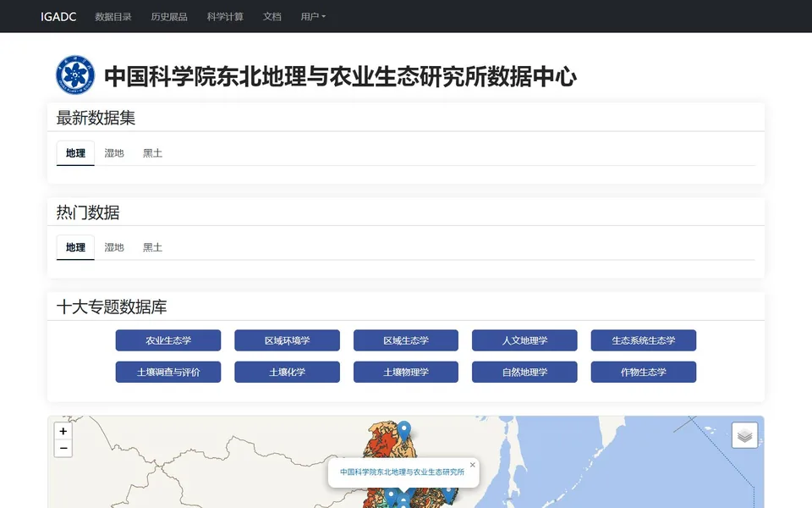Open the 农业生态学 database
Image resolution: width=812 pixels, height=508 pixels.
(x=168, y=340)
